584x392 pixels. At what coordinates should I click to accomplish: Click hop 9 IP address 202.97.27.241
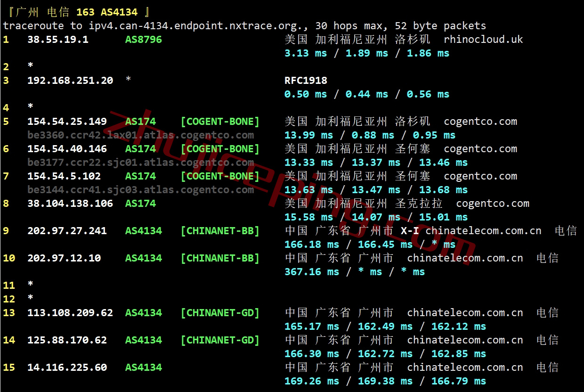67,231
